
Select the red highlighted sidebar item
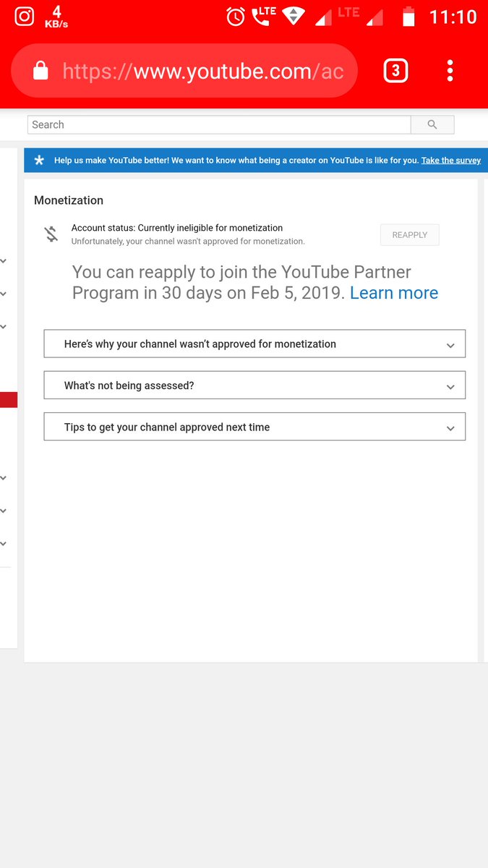tap(9, 399)
